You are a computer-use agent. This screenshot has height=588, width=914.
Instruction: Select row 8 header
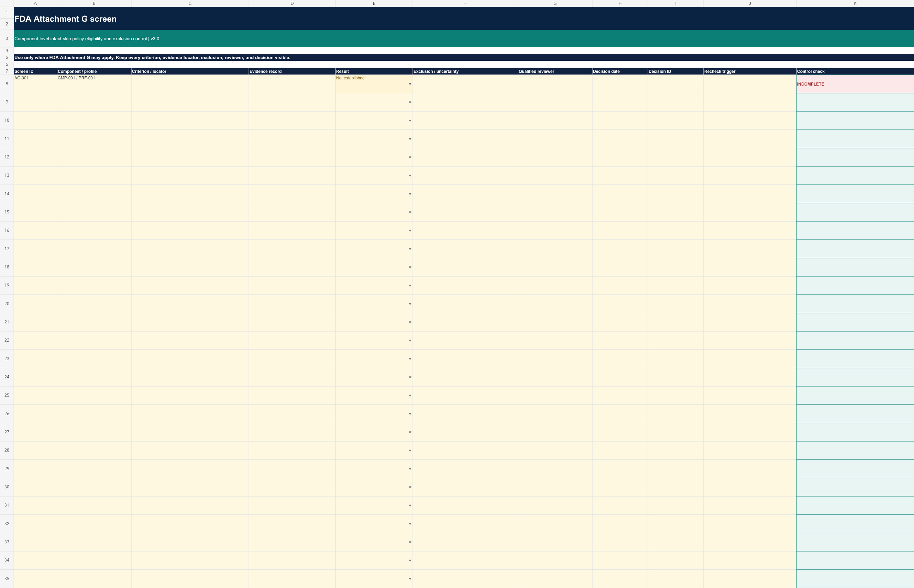pyautogui.click(x=7, y=84)
